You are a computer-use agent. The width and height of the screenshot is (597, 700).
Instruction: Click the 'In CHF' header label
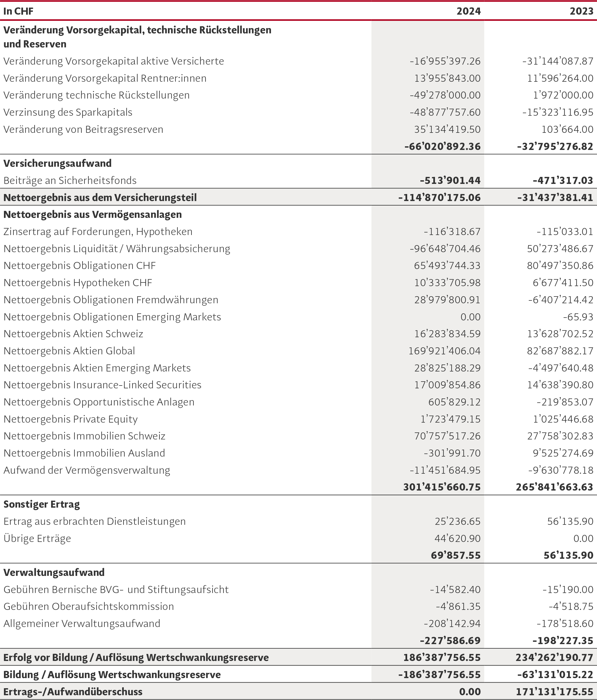click(19, 11)
